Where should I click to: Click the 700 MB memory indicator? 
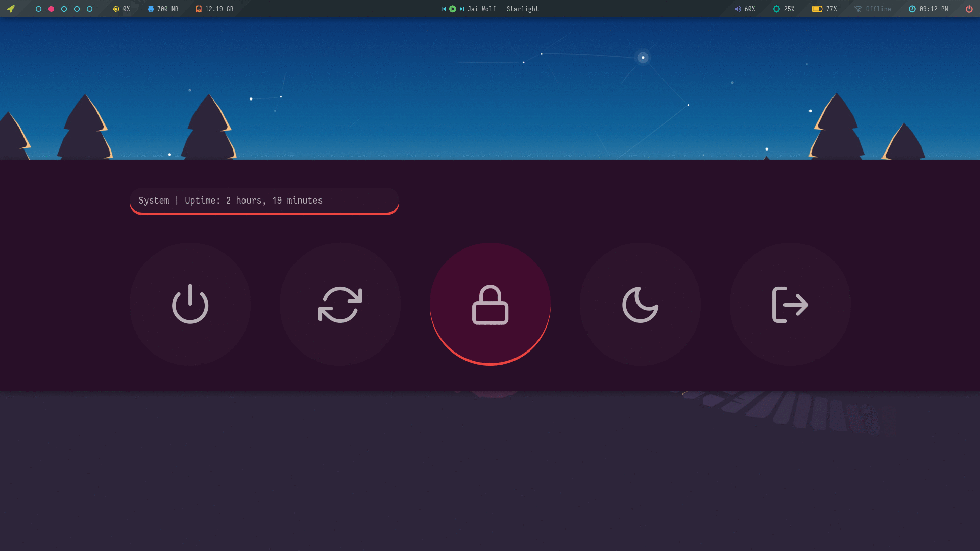click(x=163, y=9)
